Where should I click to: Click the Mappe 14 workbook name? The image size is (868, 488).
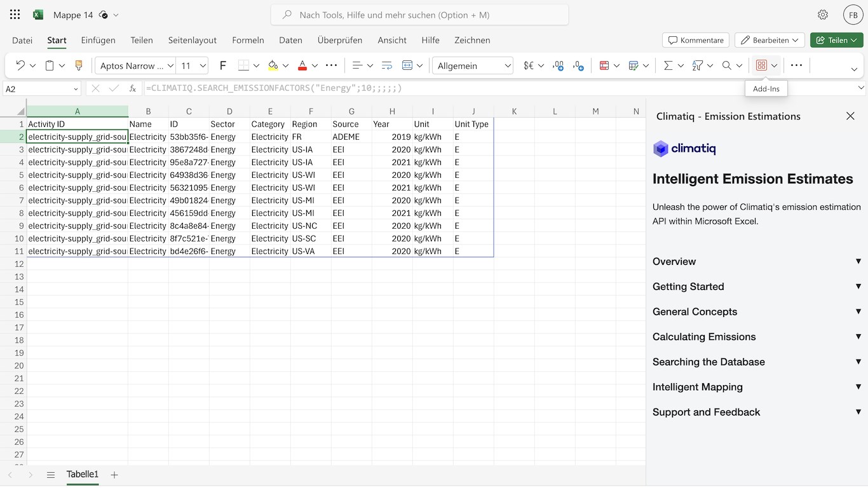pos(73,15)
